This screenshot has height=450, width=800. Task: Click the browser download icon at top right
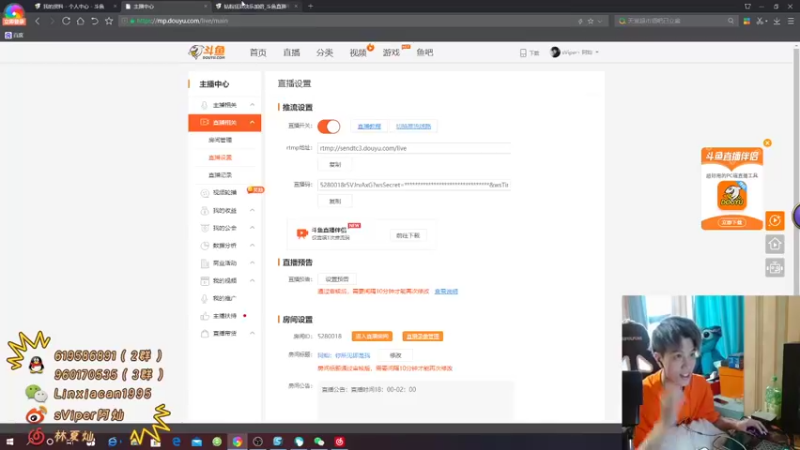point(777,21)
